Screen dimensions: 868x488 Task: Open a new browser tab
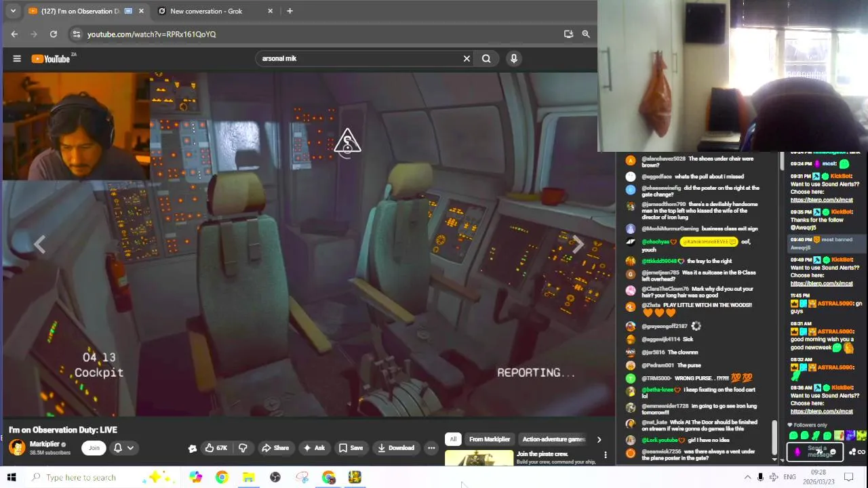(290, 11)
